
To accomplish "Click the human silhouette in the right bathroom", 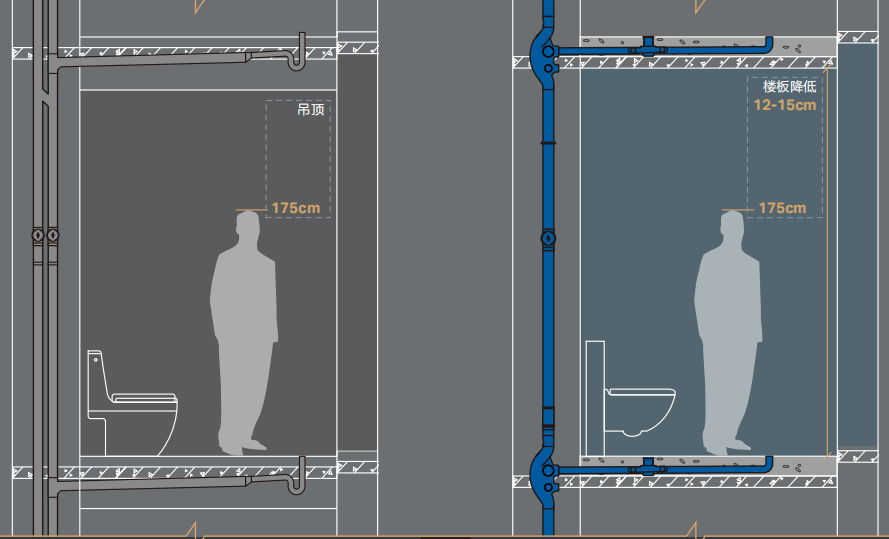I will point(729,333).
